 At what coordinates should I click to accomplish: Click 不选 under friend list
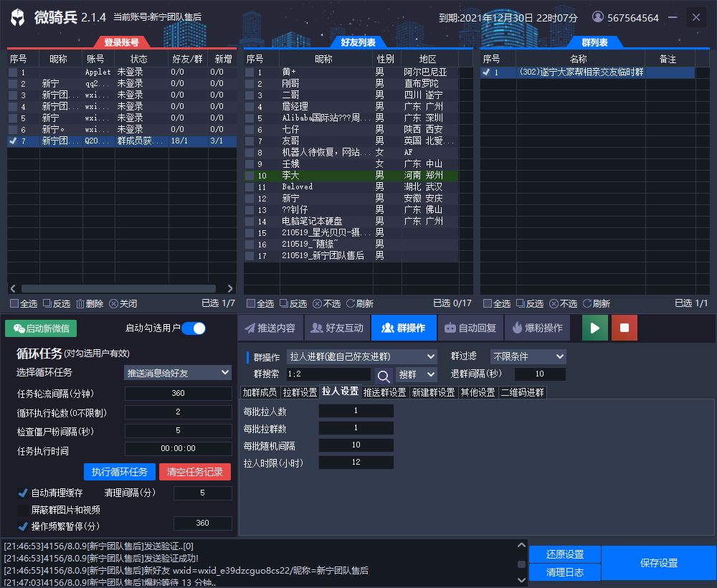326,303
